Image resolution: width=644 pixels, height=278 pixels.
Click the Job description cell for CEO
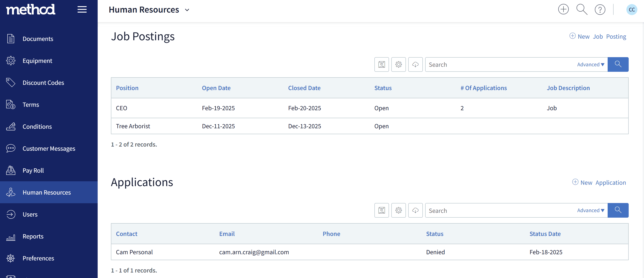[x=552, y=108]
